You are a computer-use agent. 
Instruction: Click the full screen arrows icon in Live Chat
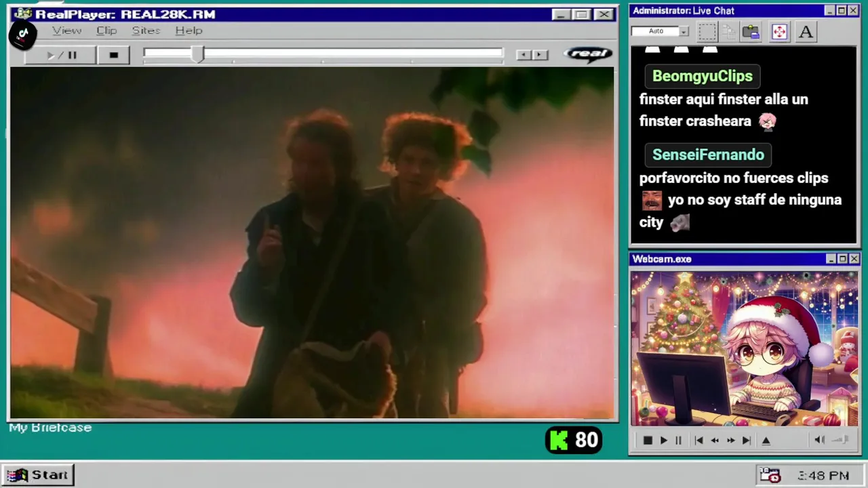(779, 31)
